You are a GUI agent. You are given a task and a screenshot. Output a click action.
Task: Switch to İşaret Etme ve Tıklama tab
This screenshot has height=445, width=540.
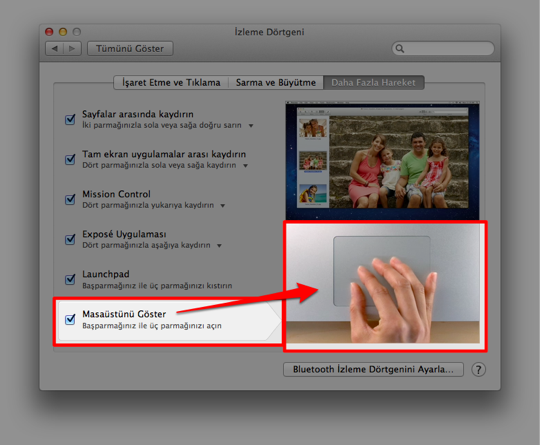[171, 83]
